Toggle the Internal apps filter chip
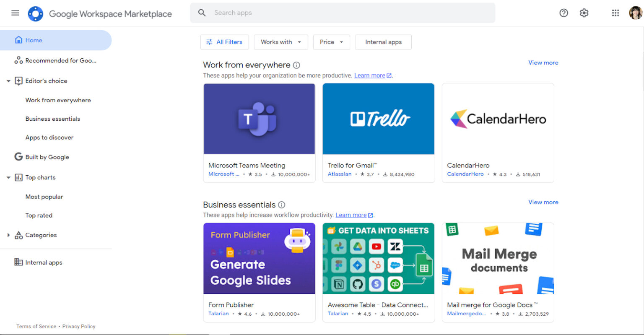 383,42
